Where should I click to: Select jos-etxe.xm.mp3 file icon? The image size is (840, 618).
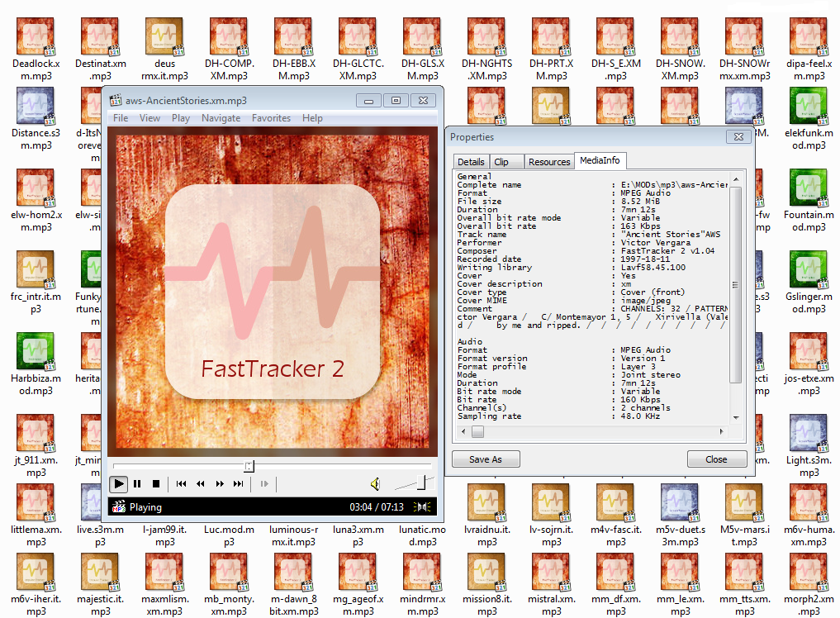(x=809, y=352)
